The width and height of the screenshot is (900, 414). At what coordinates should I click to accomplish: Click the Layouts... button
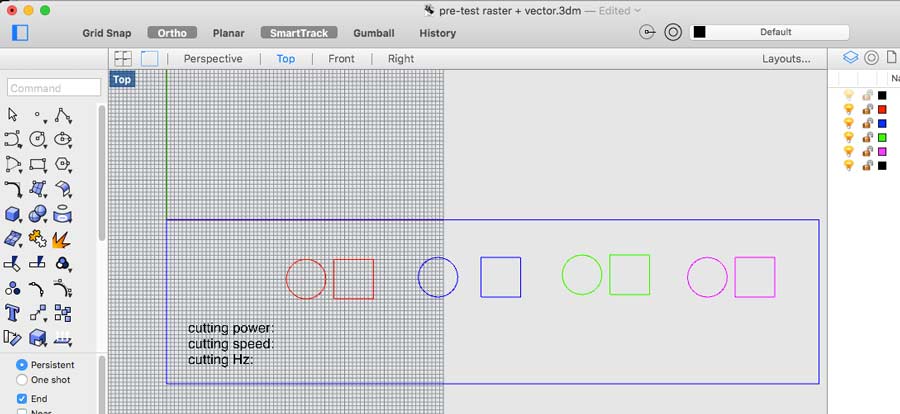786,59
